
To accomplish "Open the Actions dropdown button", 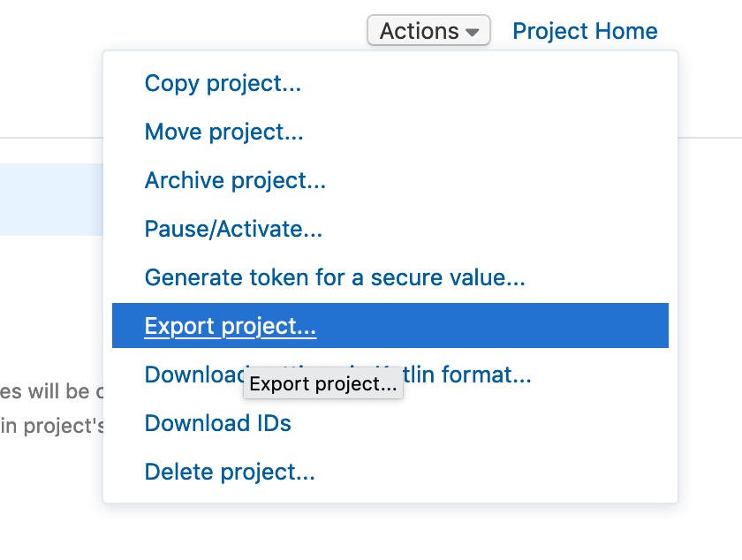I will [x=428, y=31].
